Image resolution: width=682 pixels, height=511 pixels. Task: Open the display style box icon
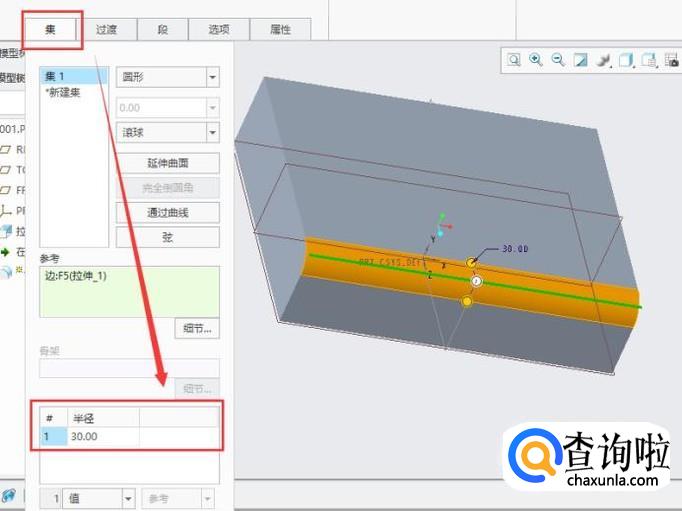[626, 60]
